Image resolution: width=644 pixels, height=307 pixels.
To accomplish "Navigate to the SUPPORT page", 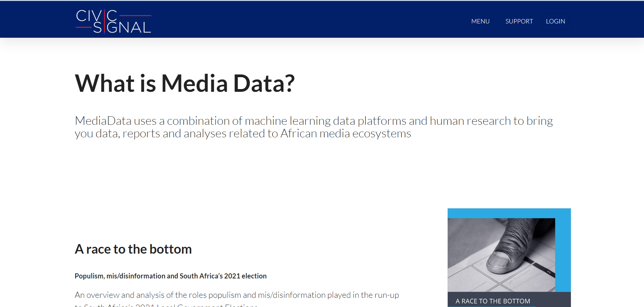I will pyautogui.click(x=519, y=21).
